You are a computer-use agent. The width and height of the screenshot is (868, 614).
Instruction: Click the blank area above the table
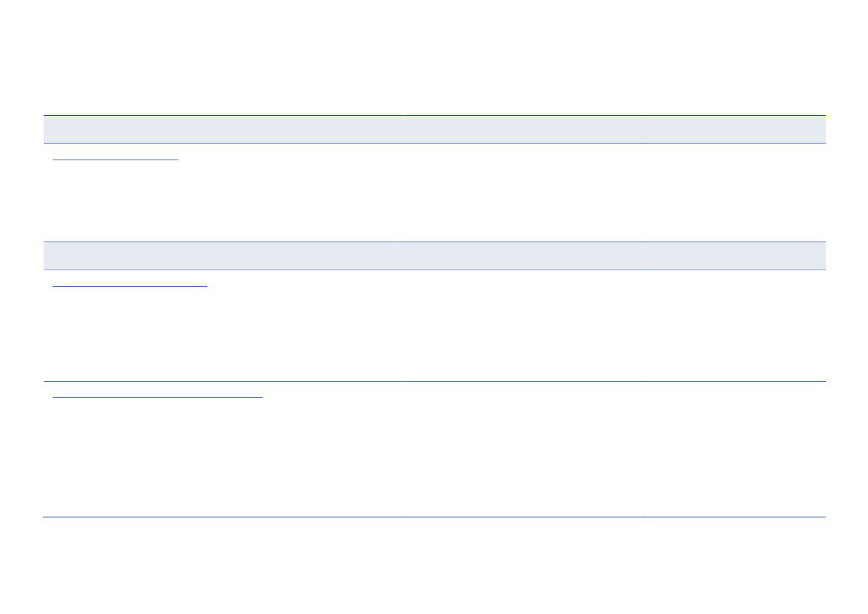point(434,58)
